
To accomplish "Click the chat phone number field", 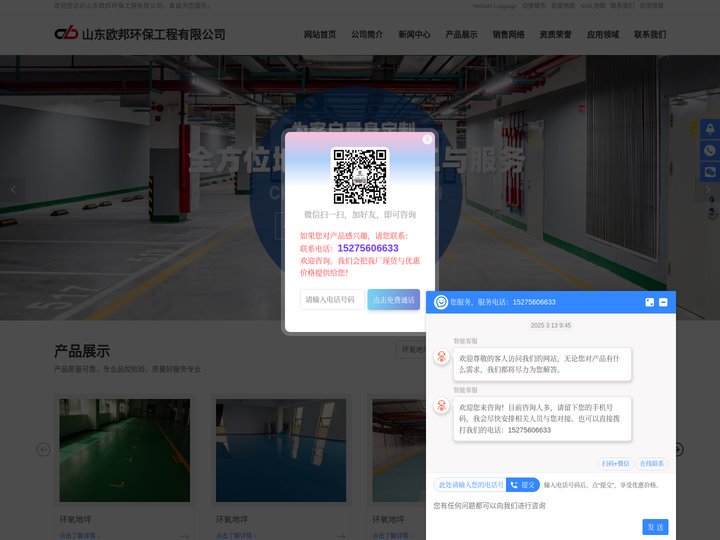I will [470, 484].
